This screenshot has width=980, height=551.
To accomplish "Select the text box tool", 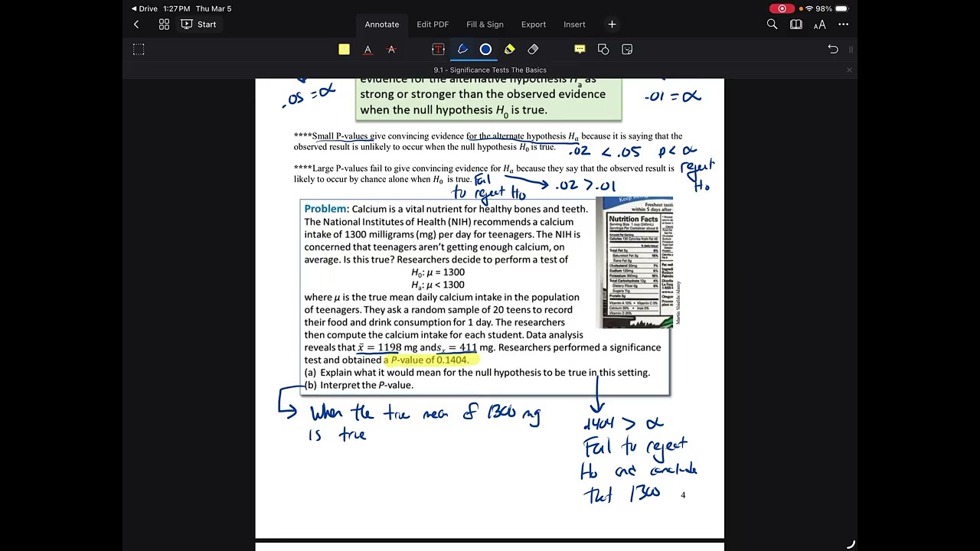I will [x=438, y=49].
